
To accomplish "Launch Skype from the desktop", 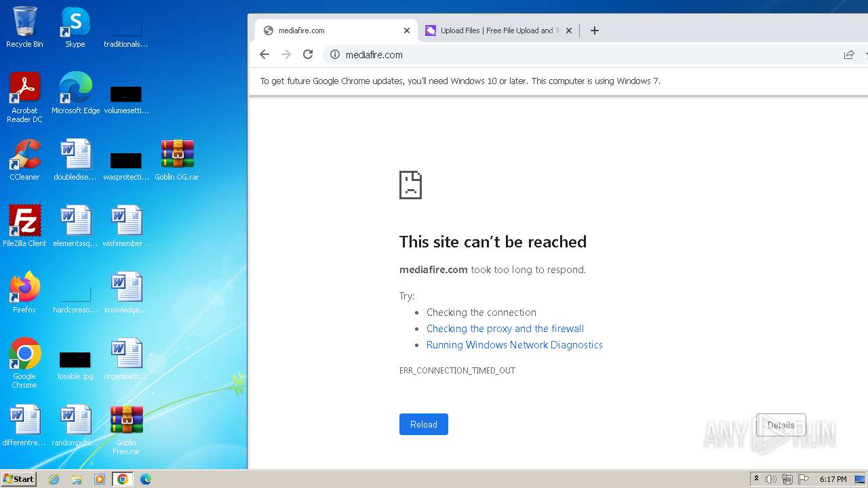I will click(75, 27).
